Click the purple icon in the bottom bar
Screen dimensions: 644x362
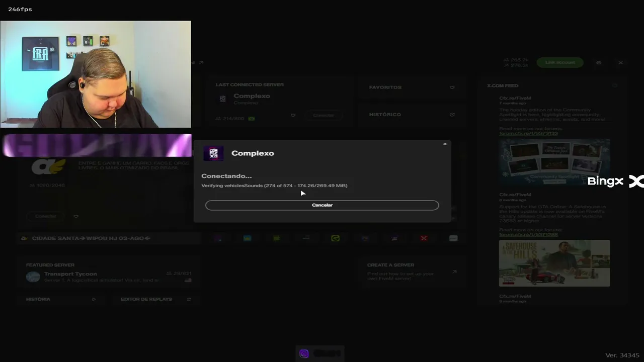click(x=304, y=353)
